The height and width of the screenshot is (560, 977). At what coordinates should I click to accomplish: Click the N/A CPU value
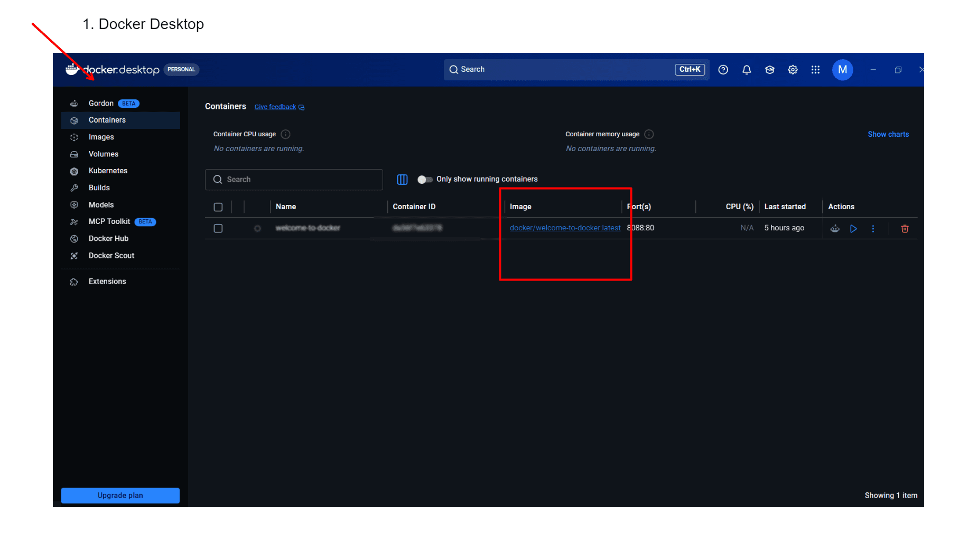747,228
